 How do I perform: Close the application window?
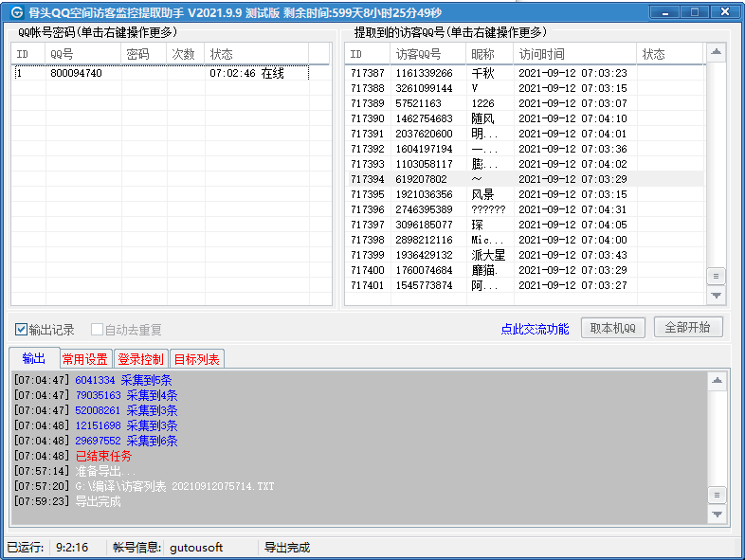coord(724,12)
